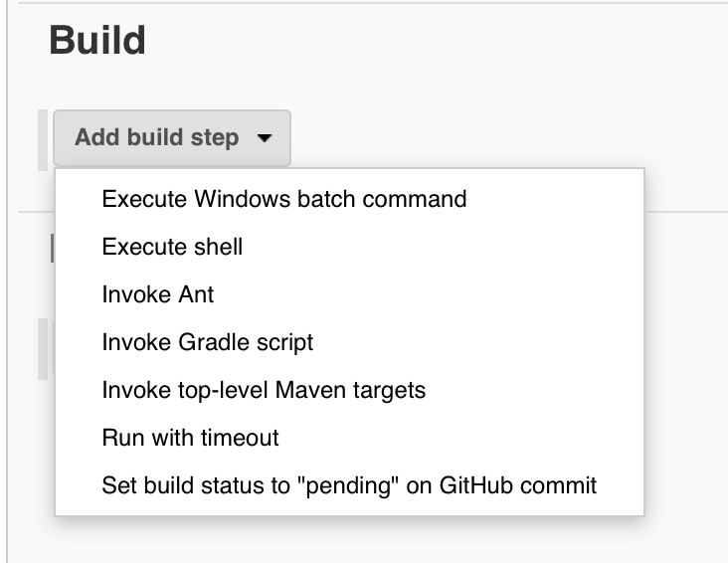The width and height of the screenshot is (728, 563).
Task: Add a Windows batch script build step
Action: point(283,199)
